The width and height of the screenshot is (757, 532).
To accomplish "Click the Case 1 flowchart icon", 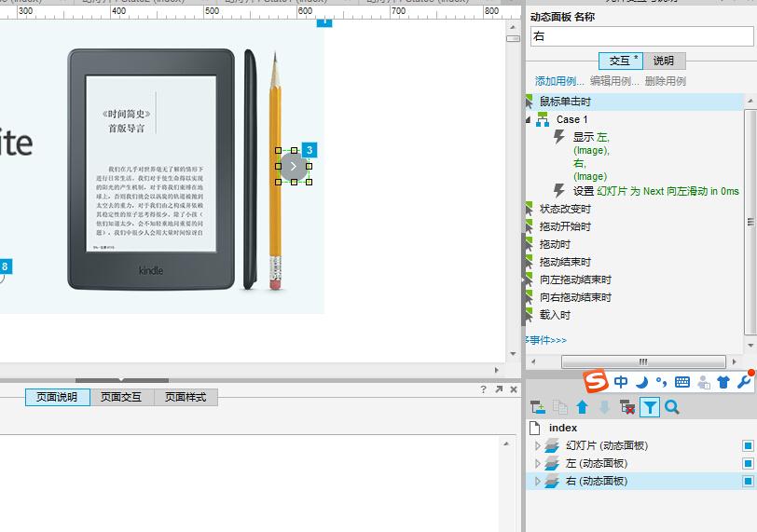I will coord(543,119).
